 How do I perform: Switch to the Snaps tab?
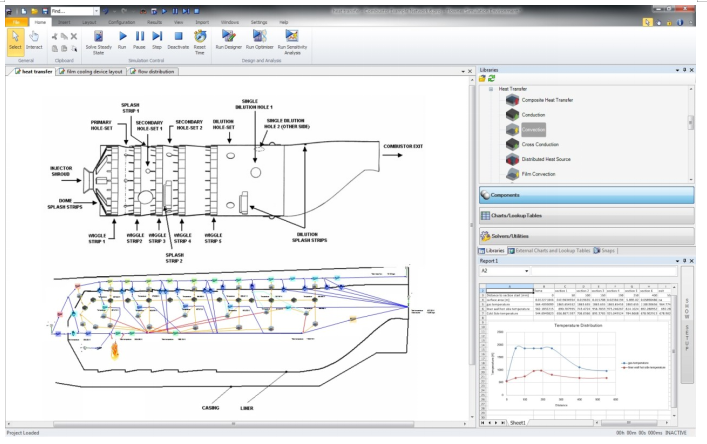[604, 251]
